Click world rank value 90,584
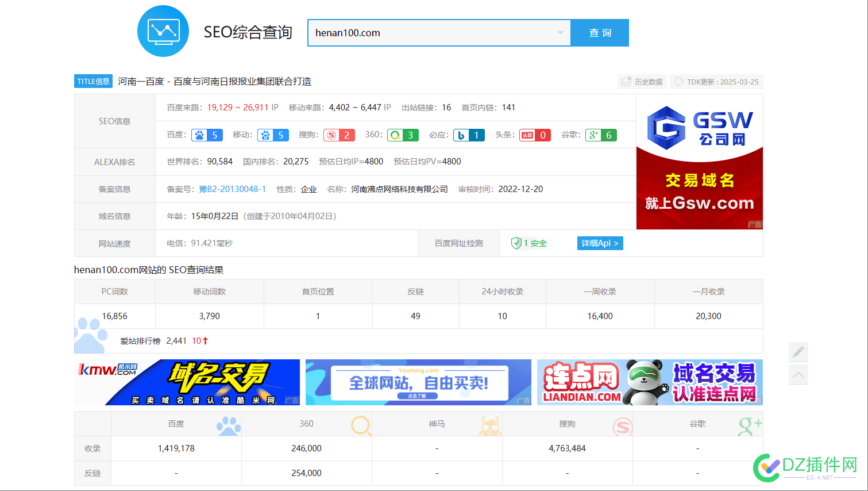Image resolution: width=868 pixels, height=491 pixels. point(220,162)
